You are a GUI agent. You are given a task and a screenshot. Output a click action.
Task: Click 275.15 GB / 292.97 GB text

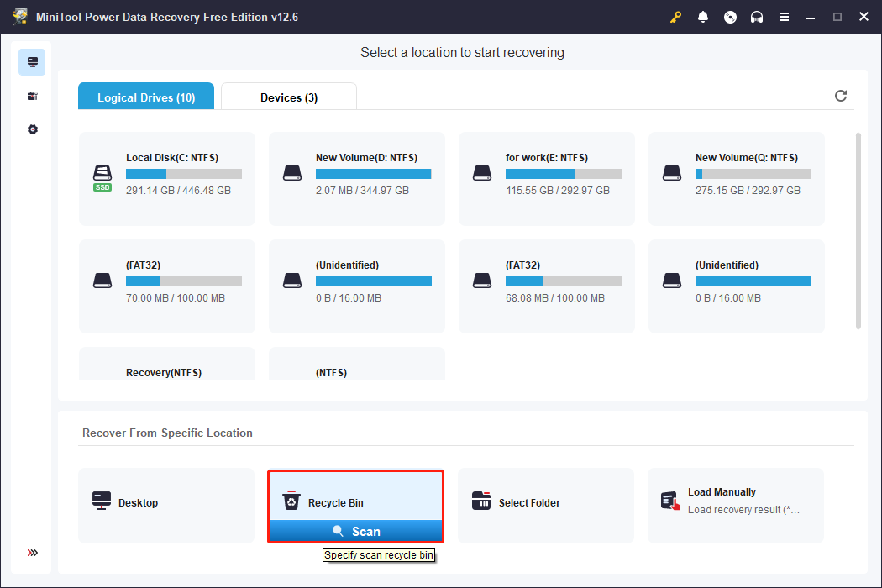coord(748,190)
